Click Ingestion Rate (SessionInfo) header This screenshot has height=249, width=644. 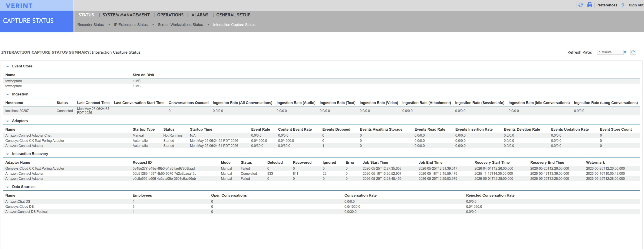480,103
